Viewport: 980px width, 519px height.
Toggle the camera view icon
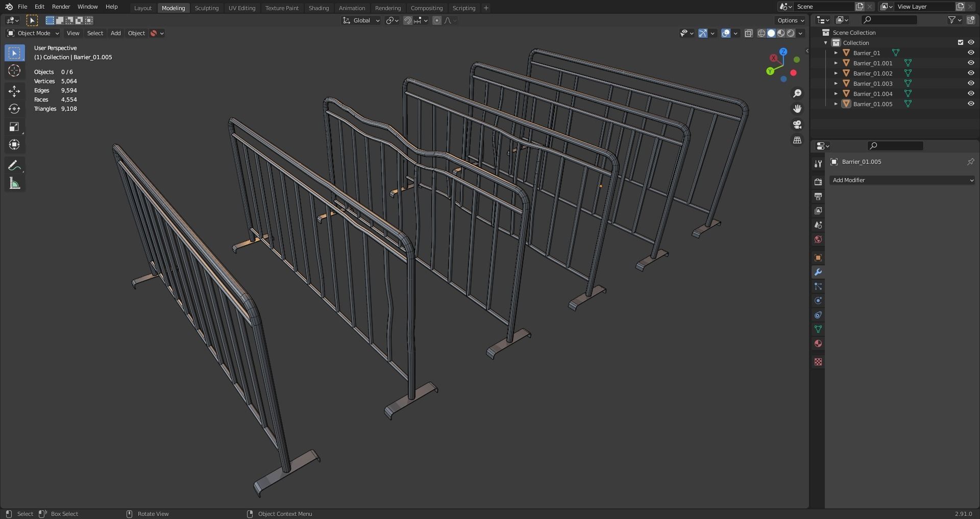(x=797, y=125)
